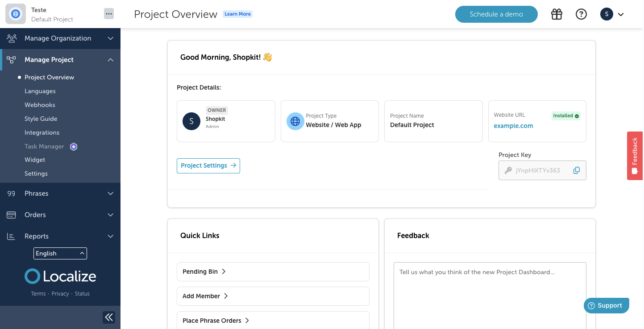The width and height of the screenshot is (644, 329).
Task: Click the three-dots project switcher icon
Action: coord(109,14)
